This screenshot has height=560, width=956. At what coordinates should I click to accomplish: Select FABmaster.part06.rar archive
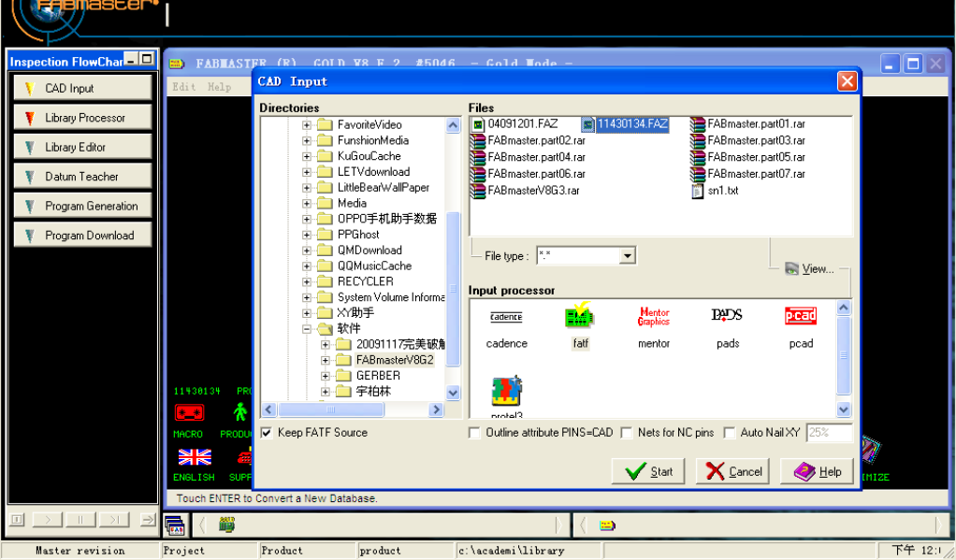click(528, 174)
